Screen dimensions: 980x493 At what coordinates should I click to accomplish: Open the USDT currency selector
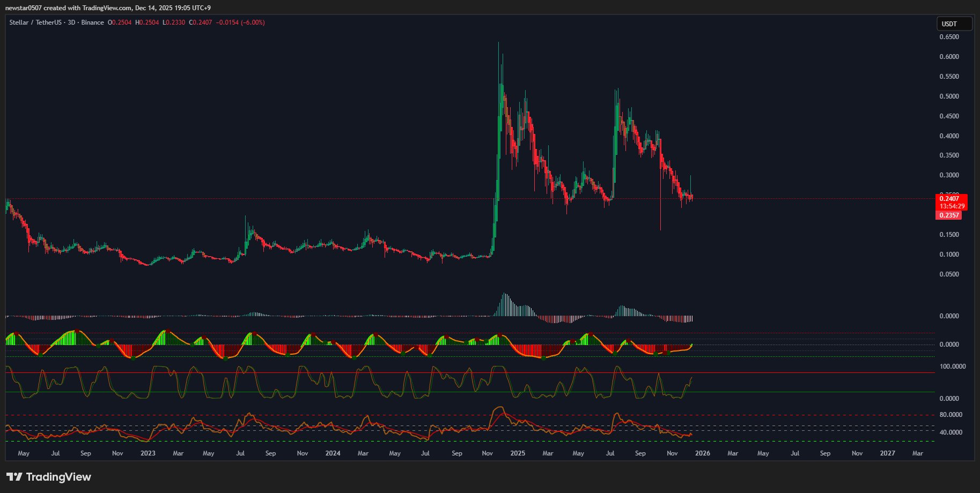coord(954,24)
